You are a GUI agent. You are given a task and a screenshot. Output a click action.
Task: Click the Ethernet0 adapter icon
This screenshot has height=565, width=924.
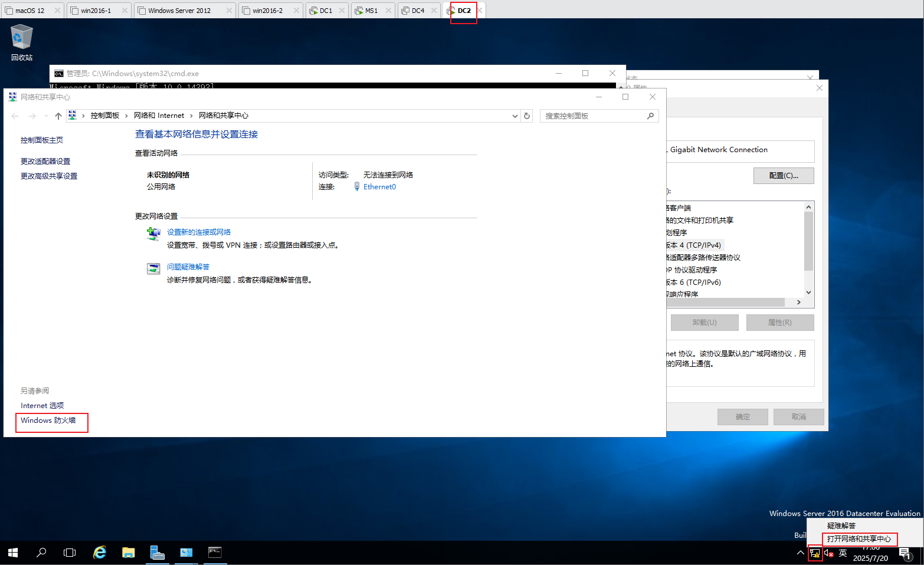[x=357, y=186]
